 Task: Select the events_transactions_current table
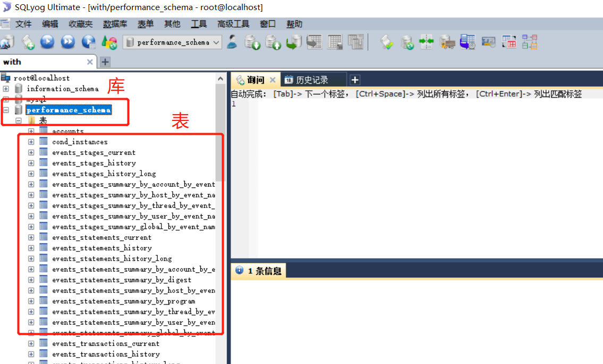[x=105, y=343]
